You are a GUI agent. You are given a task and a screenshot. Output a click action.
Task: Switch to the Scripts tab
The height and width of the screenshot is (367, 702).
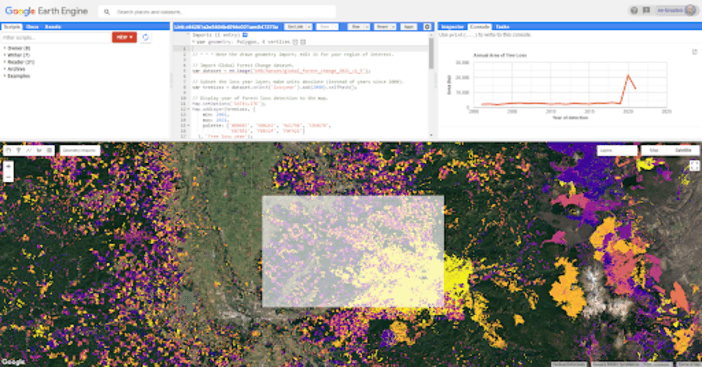12,27
